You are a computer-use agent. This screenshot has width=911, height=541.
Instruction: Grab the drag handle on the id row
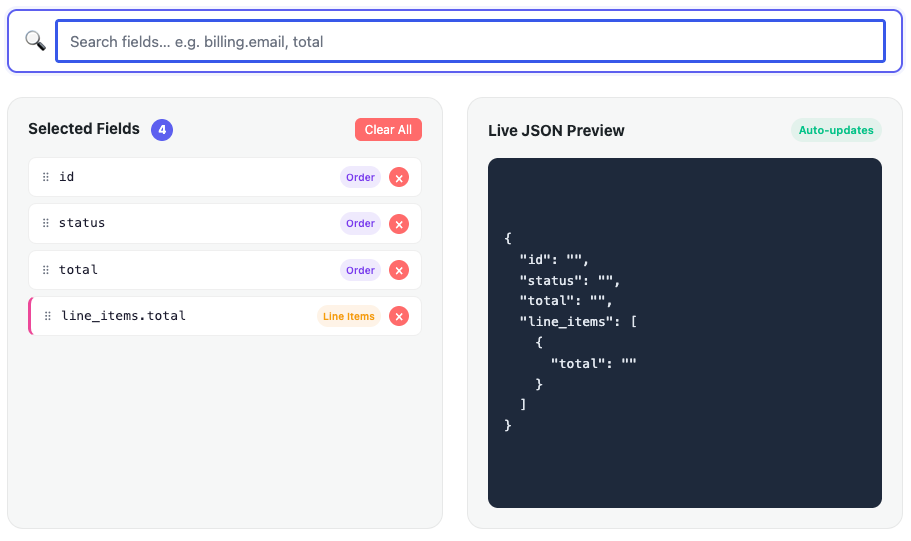(46, 177)
